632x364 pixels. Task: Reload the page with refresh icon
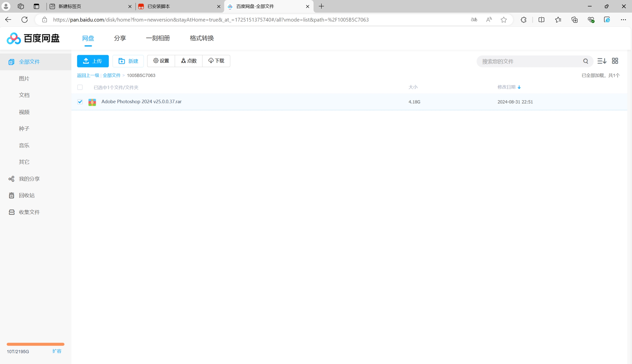pos(25,20)
